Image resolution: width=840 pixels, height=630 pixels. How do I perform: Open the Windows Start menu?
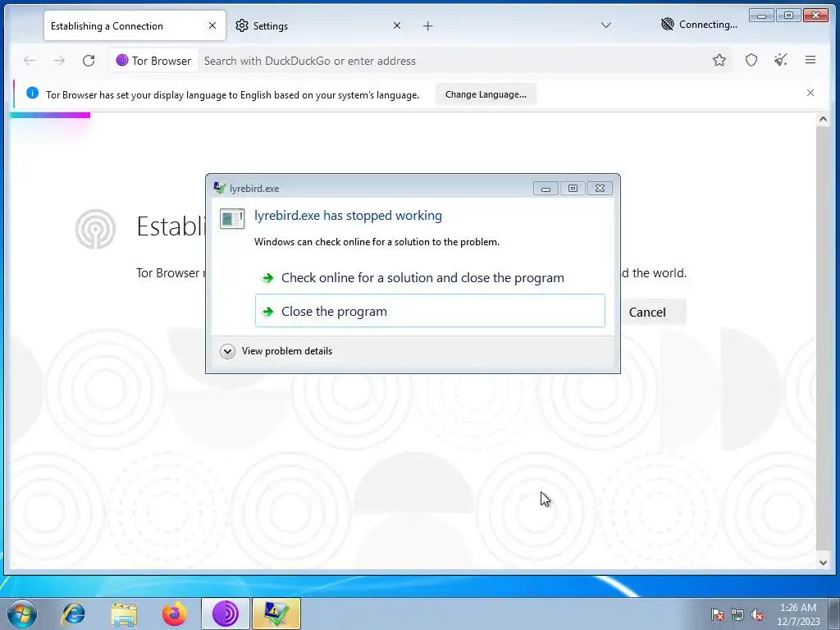(x=21, y=614)
